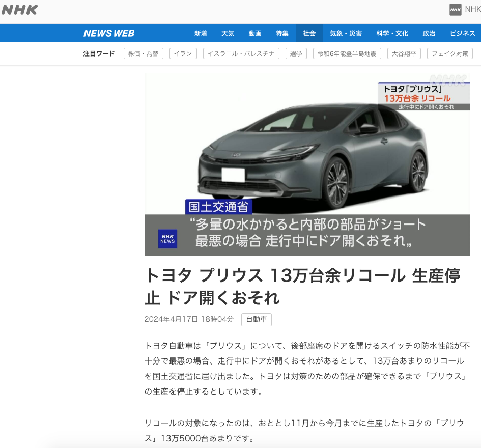481x448 pixels.
Task: Click the 株価・為替 keyword tag
Action: (143, 53)
